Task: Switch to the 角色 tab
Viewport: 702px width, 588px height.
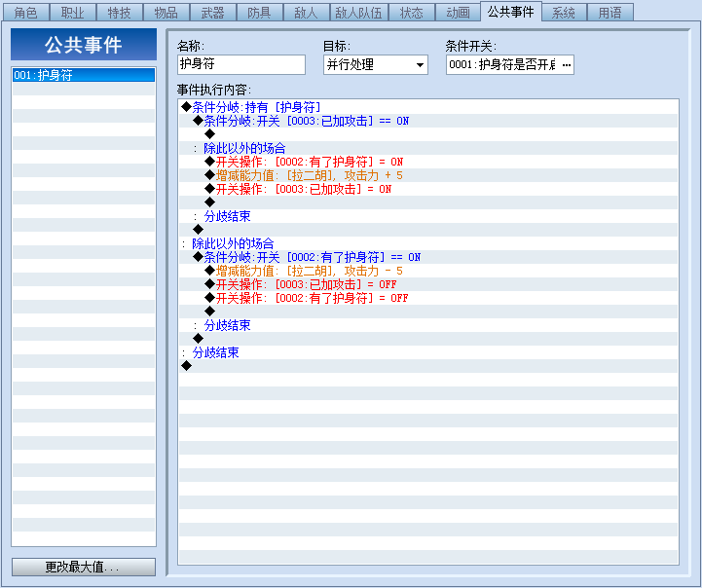Action: click(26, 12)
